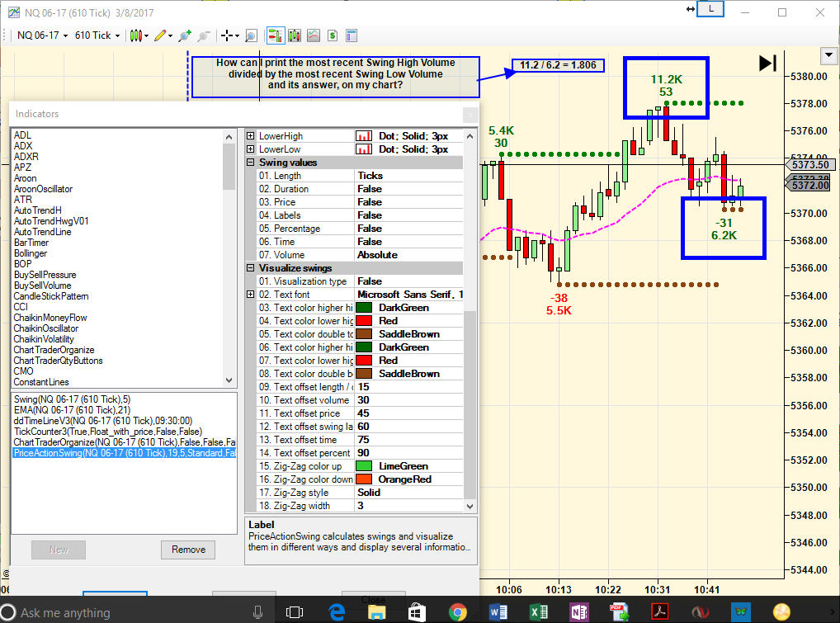
Task: Open Microsoft Word from the taskbar
Action: pyautogui.click(x=498, y=611)
